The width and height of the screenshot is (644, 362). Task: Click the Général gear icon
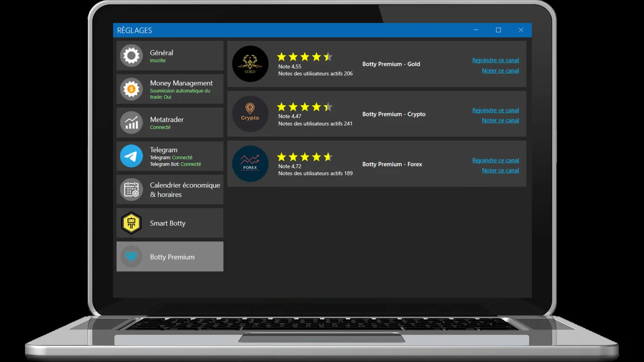tap(131, 56)
